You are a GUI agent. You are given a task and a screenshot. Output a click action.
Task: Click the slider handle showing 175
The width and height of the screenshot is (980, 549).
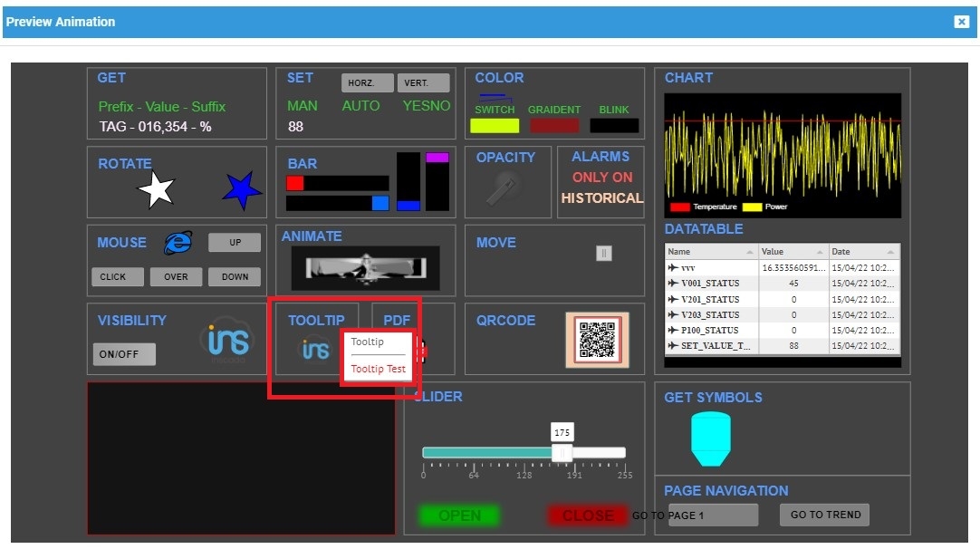tap(562, 452)
